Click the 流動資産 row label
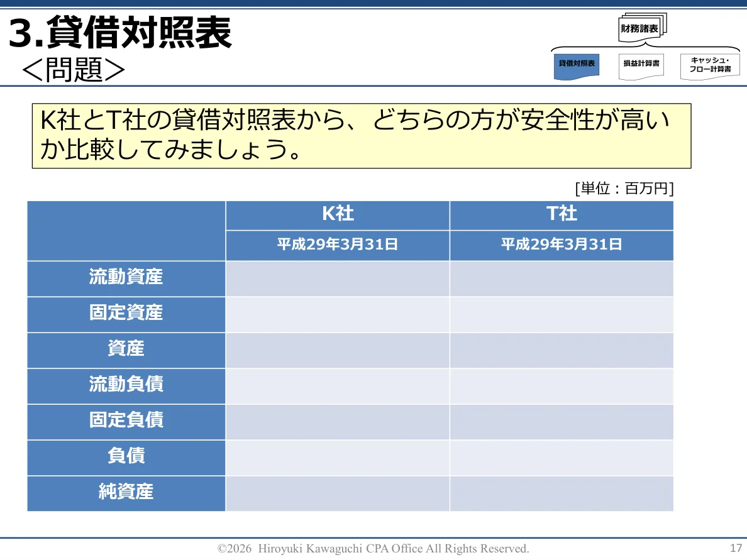The image size is (747, 560). 126,278
